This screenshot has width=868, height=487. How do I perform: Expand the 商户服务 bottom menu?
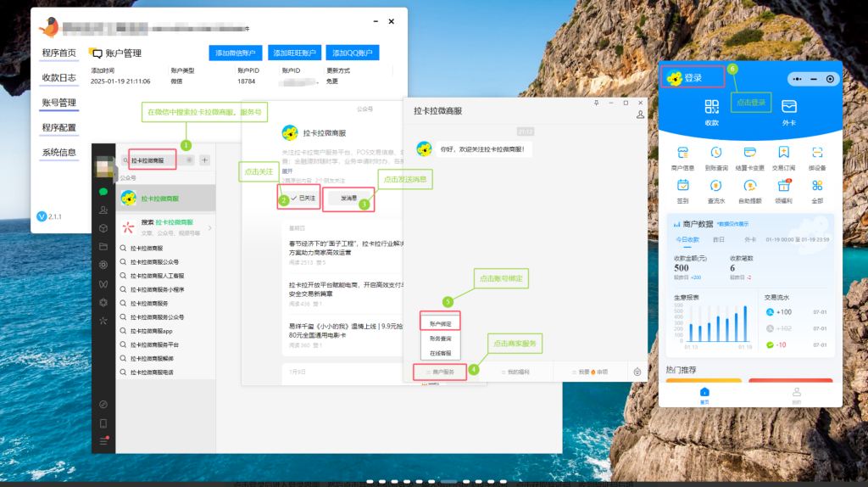[x=440, y=372]
